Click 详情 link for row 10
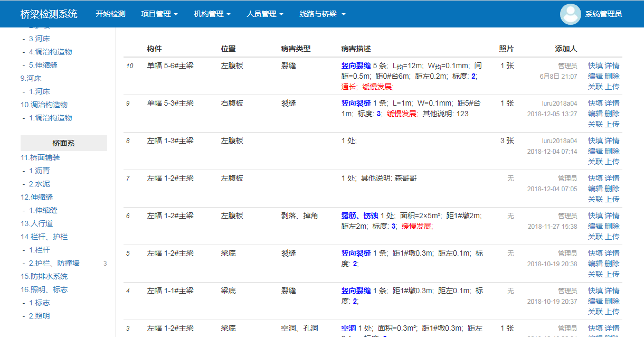This screenshot has width=644, height=337. pyautogui.click(x=612, y=65)
